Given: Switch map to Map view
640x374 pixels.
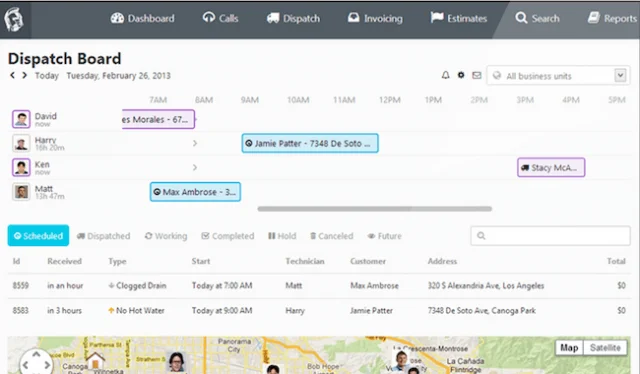Looking at the screenshot, I should tap(569, 348).
